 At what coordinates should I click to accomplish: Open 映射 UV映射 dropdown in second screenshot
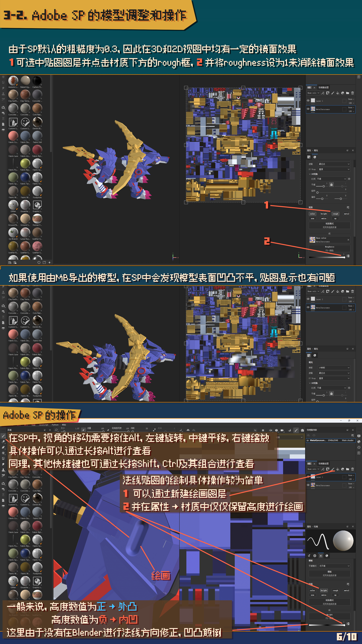(x=334, y=368)
